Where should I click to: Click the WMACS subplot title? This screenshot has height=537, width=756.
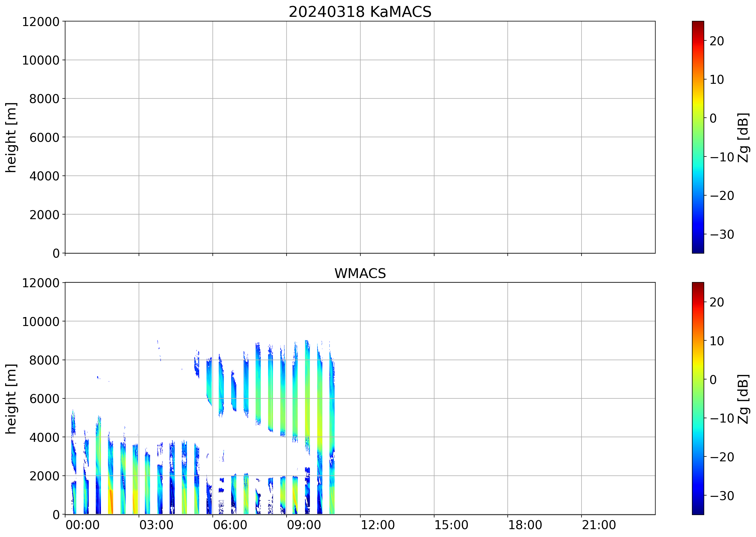point(360,273)
